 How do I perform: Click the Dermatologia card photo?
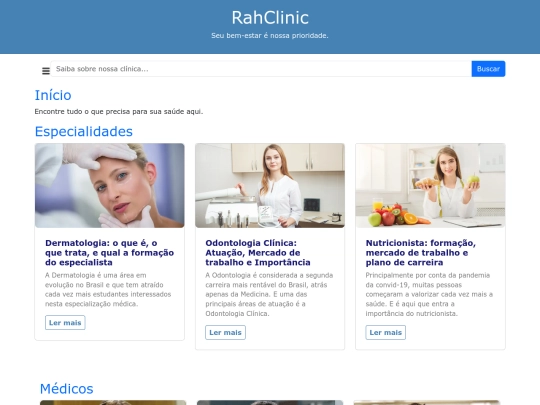(x=110, y=186)
